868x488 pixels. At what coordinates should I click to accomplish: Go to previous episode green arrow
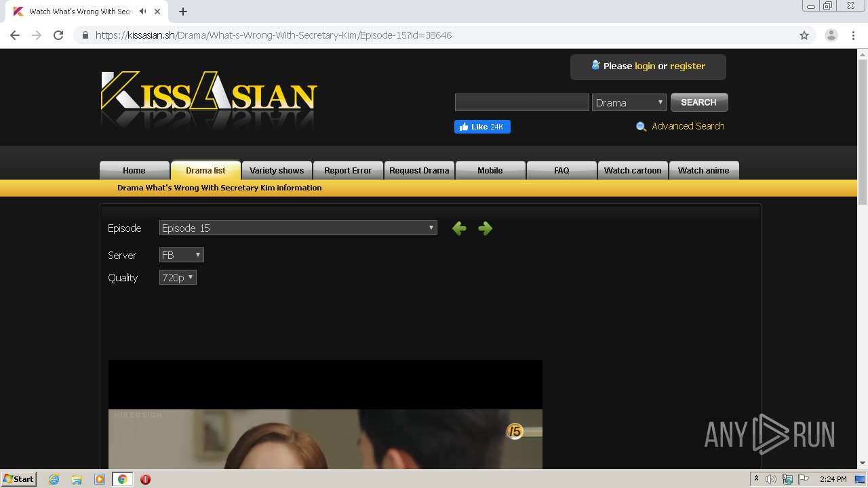pos(459,228)
